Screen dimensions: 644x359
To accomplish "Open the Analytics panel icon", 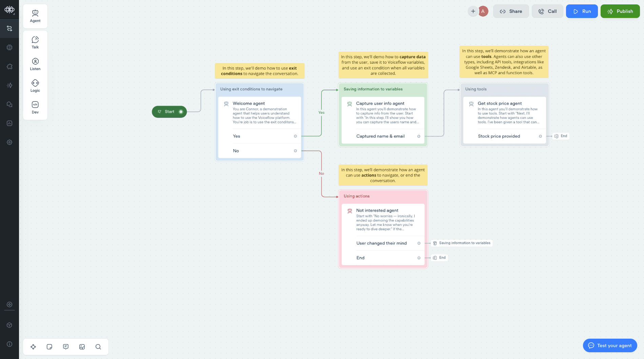I will pos(9,123).
